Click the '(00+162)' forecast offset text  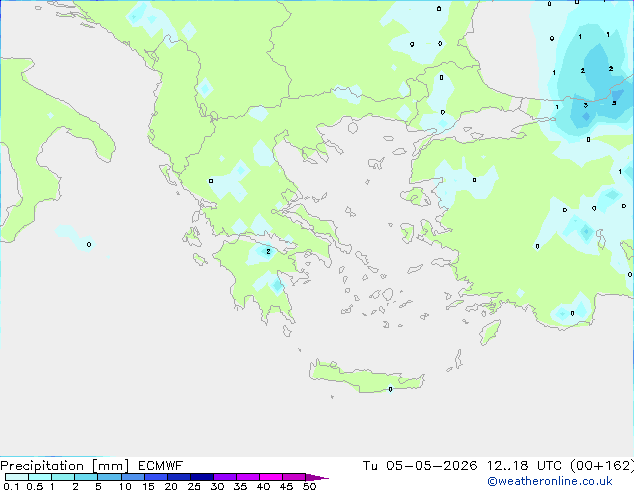tap(602, 466)
